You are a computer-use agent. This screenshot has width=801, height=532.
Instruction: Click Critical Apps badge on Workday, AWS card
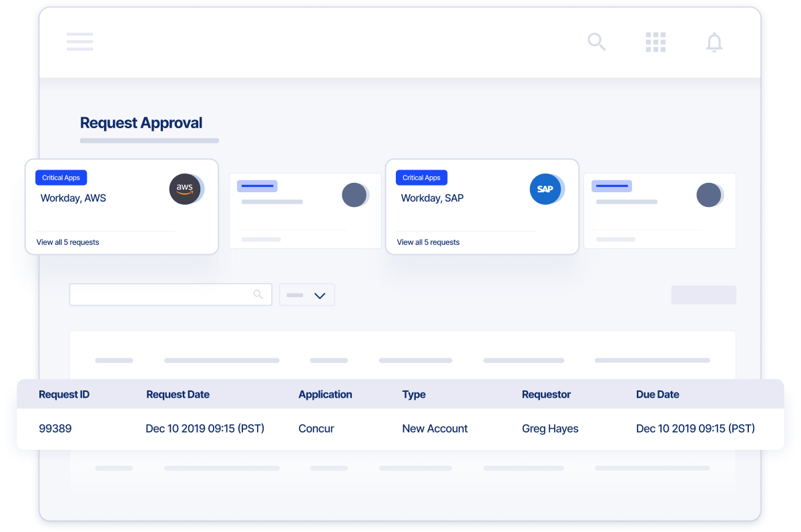click(x=61, y=178)
